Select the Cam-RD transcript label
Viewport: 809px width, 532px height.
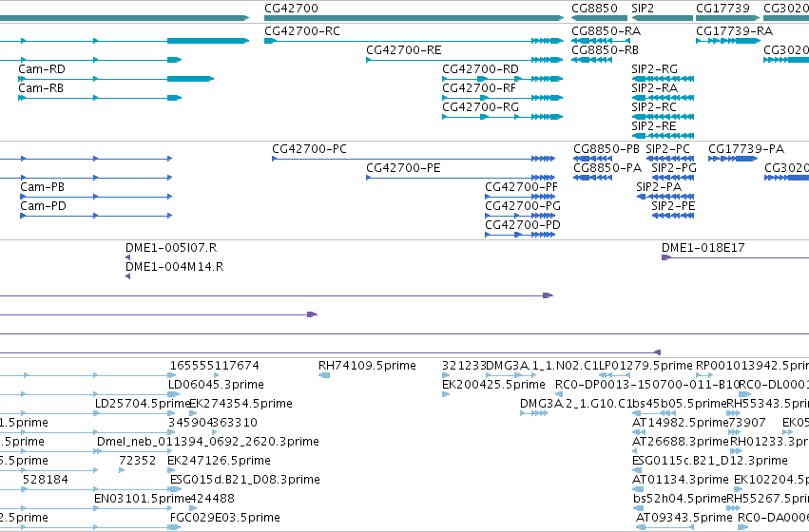click(x=42, y=69)
